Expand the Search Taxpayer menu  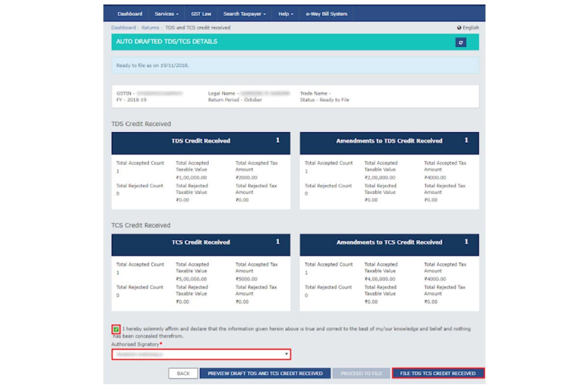point(244,14)
